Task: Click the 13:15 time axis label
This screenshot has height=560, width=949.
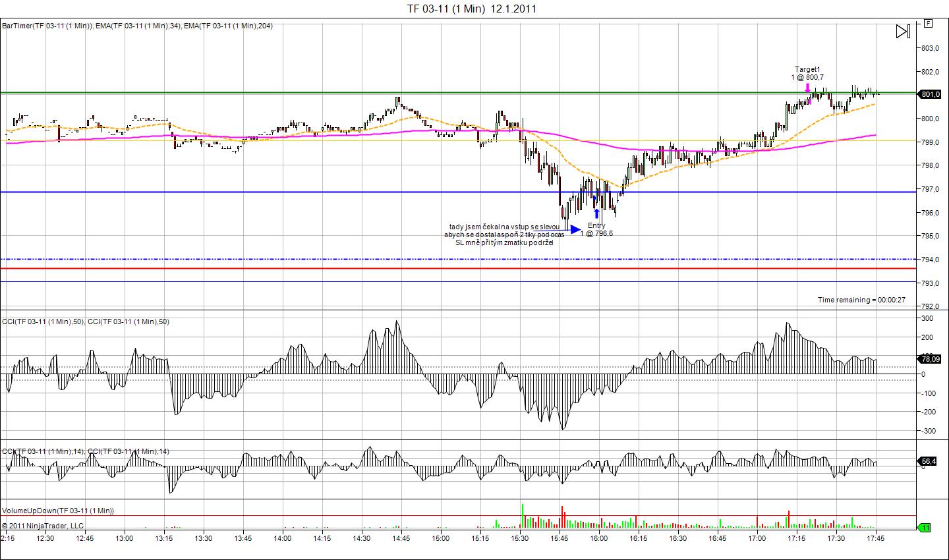Action: [164, 538]
